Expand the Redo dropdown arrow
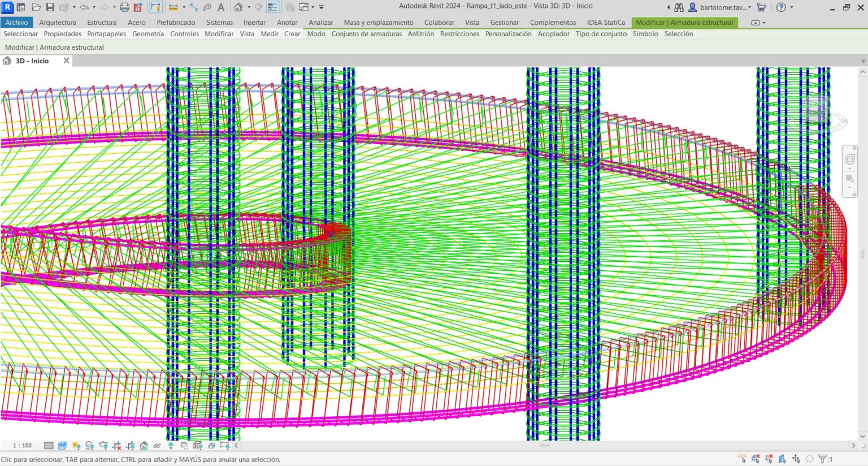 [113, 6]
